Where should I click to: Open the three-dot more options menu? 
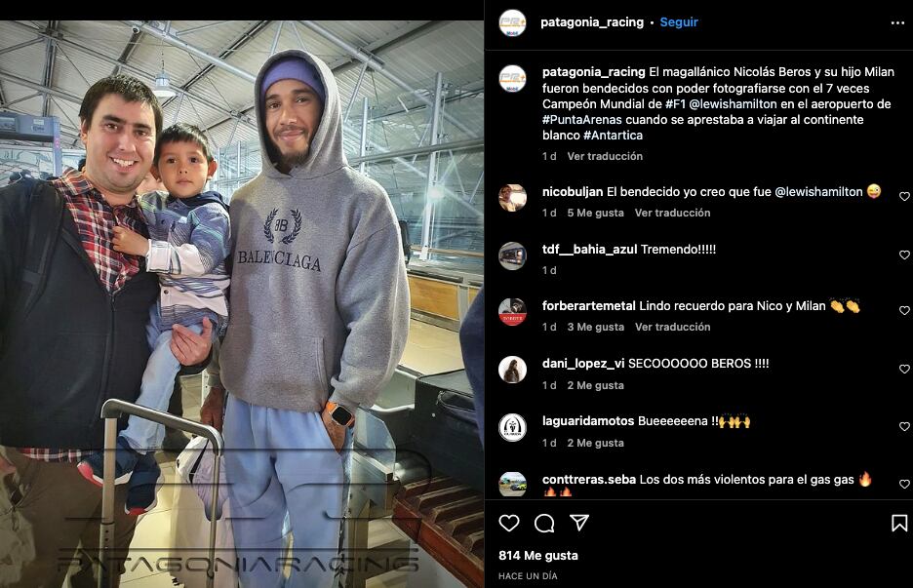click(897, 22)
